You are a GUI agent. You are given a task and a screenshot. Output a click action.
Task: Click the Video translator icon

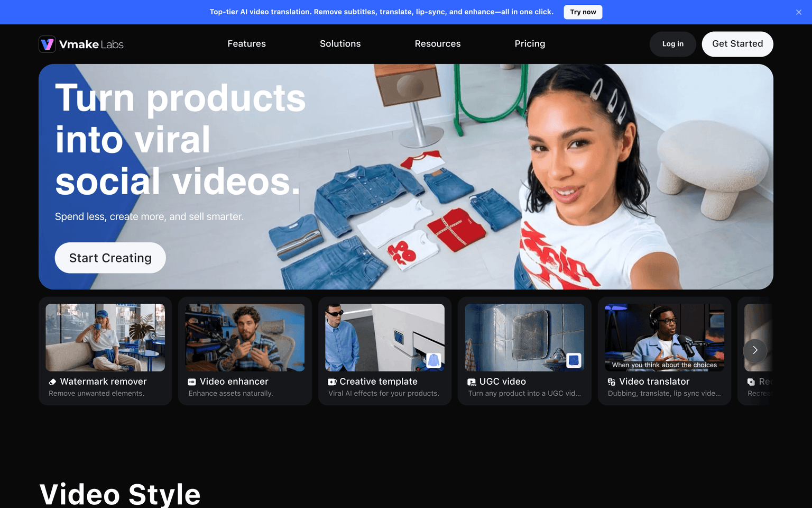[x=612, y=382]
